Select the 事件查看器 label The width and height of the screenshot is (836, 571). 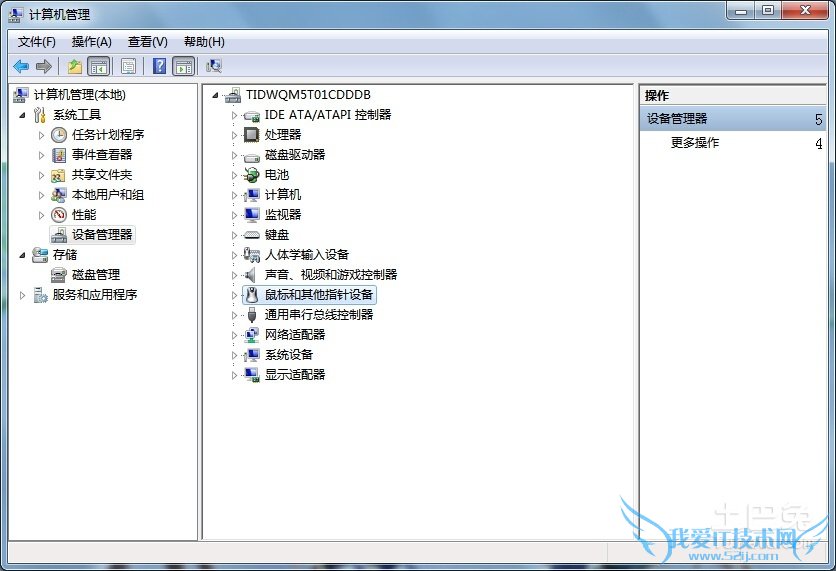point(102,155)
